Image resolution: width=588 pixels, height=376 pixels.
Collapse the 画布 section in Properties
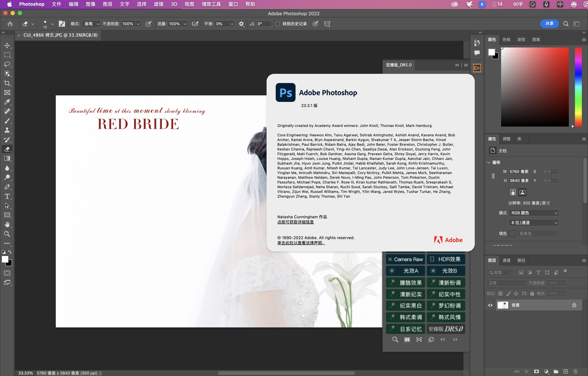489,162
